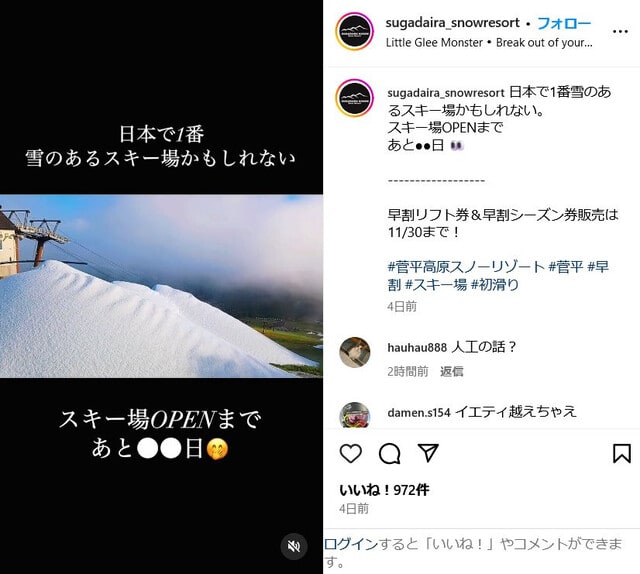Follow the account via フォロー button
Screen dimensions: 640x574
[564, 23]
